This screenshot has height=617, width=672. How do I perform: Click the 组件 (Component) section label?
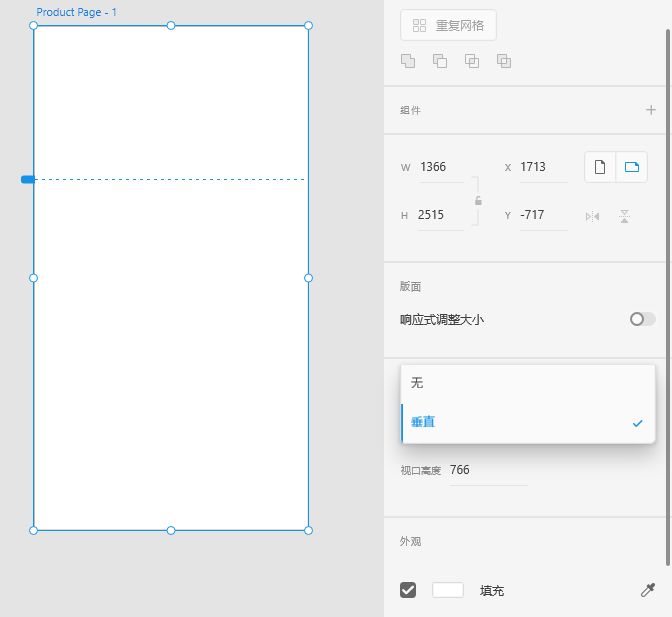point(410,111)
